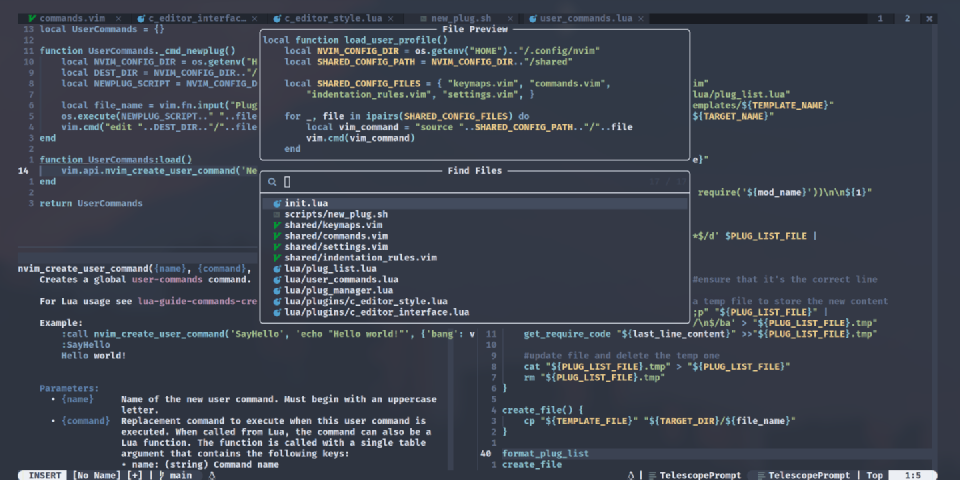This screenshot has height=480, width=960.
Task: Click the 1:5 cursor position indicator
Action: (x=913, y=475)
